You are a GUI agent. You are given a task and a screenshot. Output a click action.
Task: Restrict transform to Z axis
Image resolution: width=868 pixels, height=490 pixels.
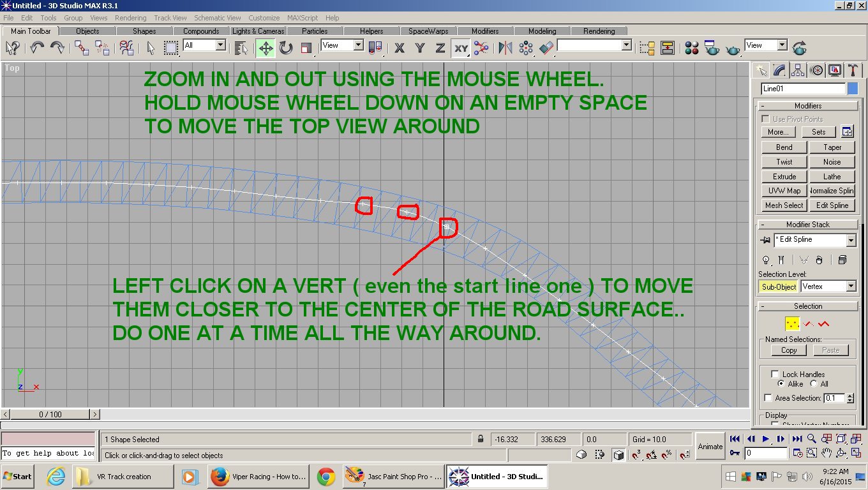click(x=440, y=48)
